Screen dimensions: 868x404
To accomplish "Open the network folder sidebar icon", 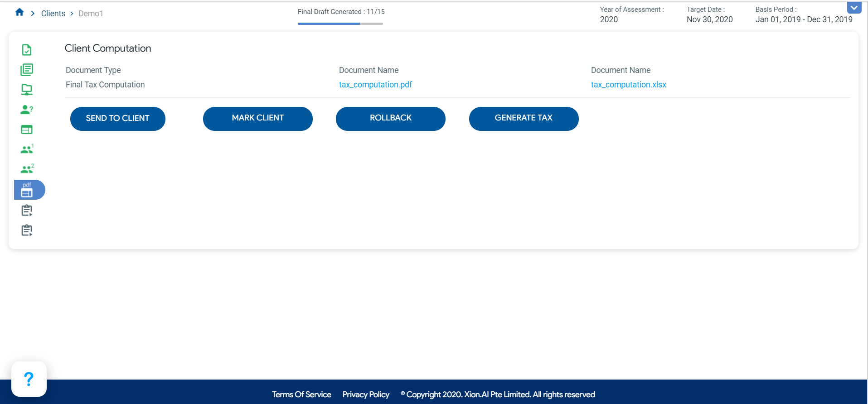I will coord(27,90).
